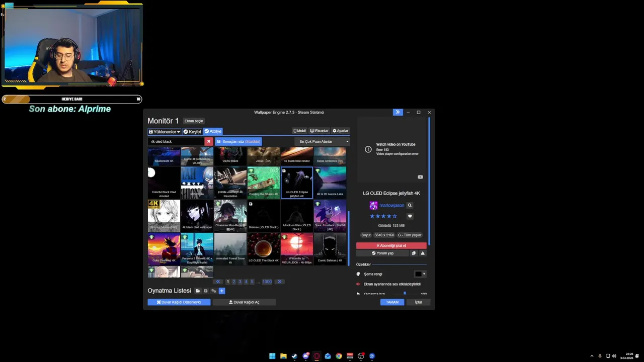This screenshot has width=644, height=362.
Task: Select Comic Batman 4K wallpaper
Action: tap(330, 249)
